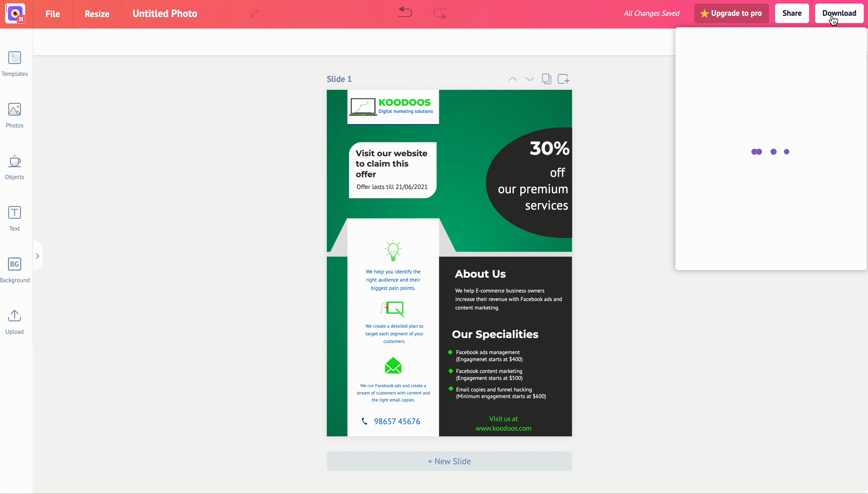
Task: Click the Text tool icon
Action: 14,213
